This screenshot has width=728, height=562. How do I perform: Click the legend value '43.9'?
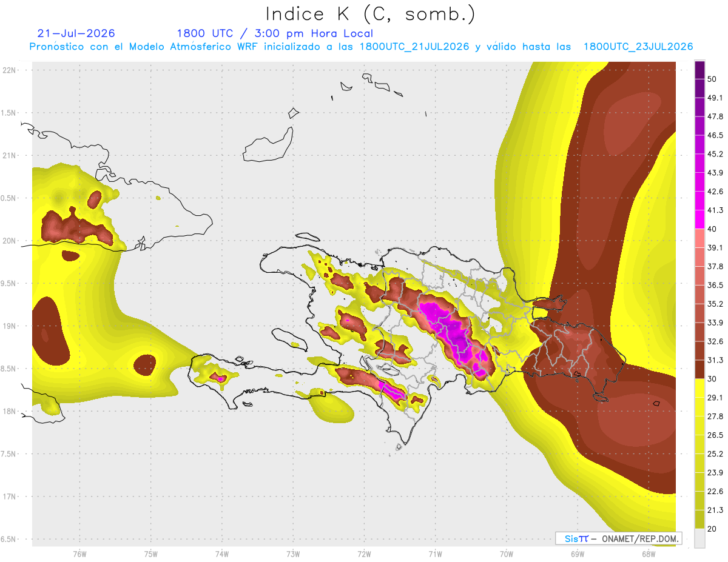(715, 173)
